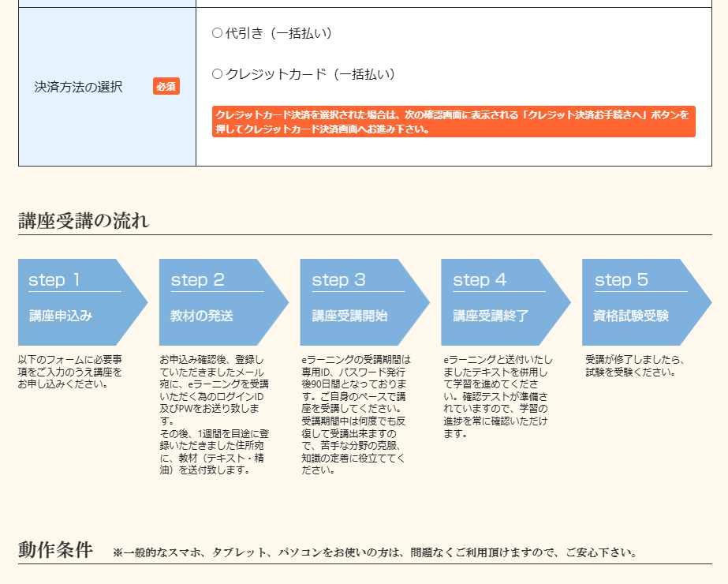Click the text eラーニングと送付いたし
Image resolution: width=728 pixels, height=584 pixels.
click(498, 360)
